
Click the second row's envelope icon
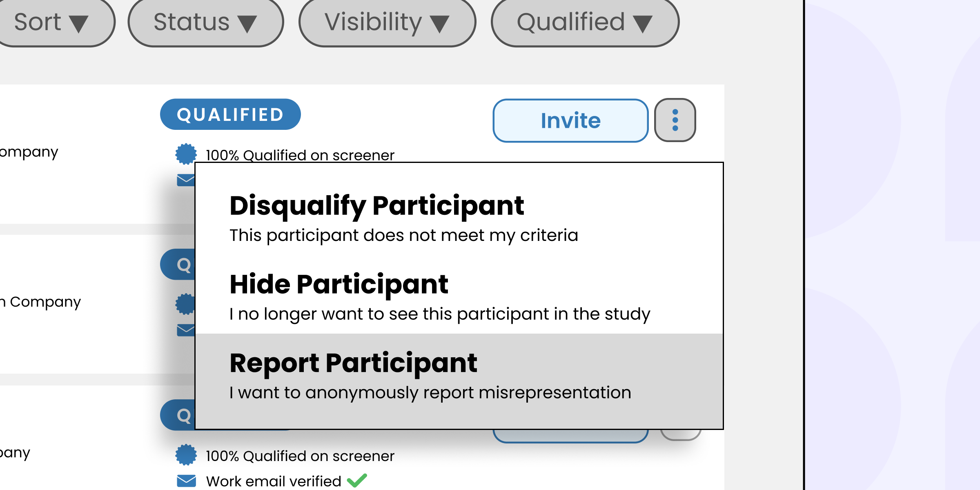[x=185, y=330]
